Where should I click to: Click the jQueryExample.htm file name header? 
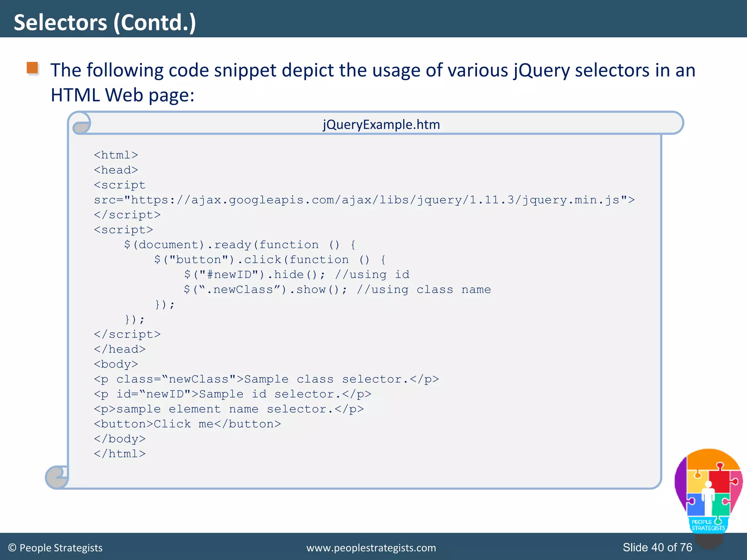(381, 124)
